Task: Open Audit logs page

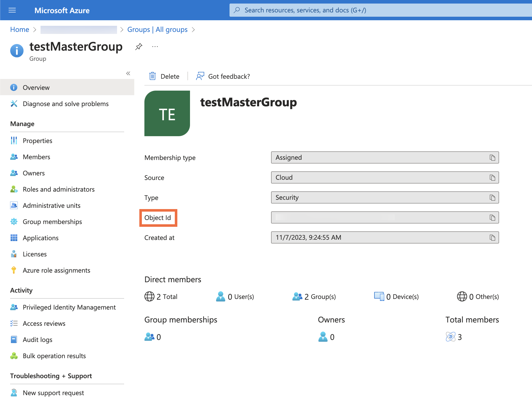Action: coord(37,340)
